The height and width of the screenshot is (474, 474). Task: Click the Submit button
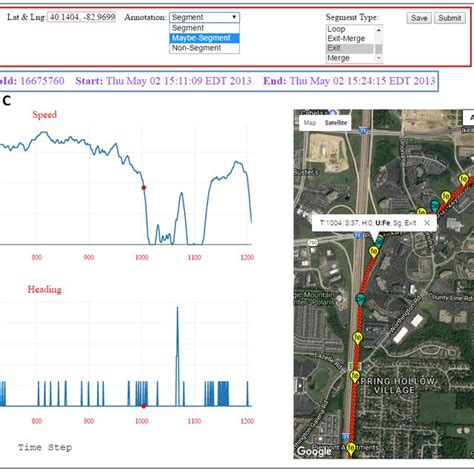pos(450,18)
